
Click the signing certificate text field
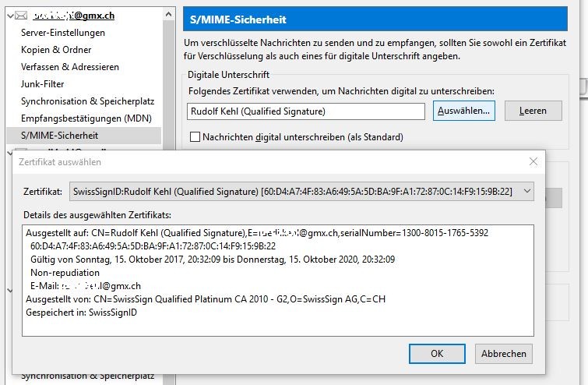click(306, 111)
